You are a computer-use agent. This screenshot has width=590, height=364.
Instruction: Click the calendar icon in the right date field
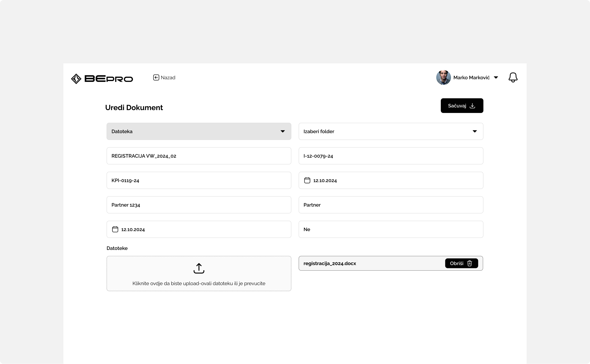point(307,181)
